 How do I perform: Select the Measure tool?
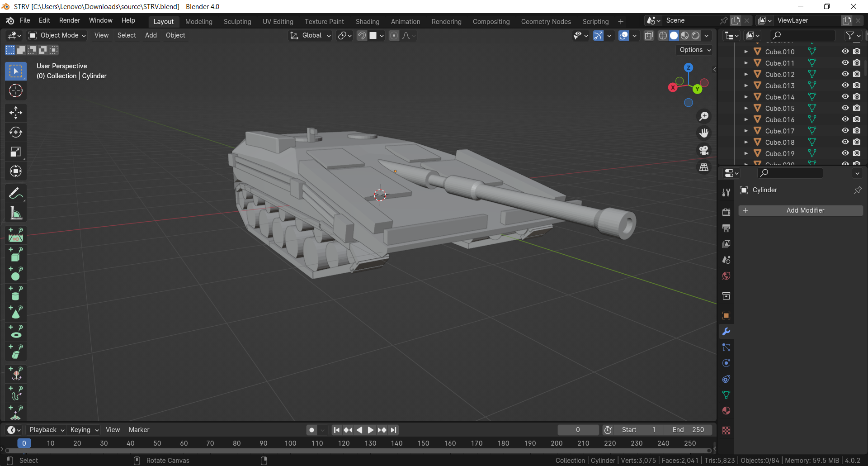[x=16, y=213]
